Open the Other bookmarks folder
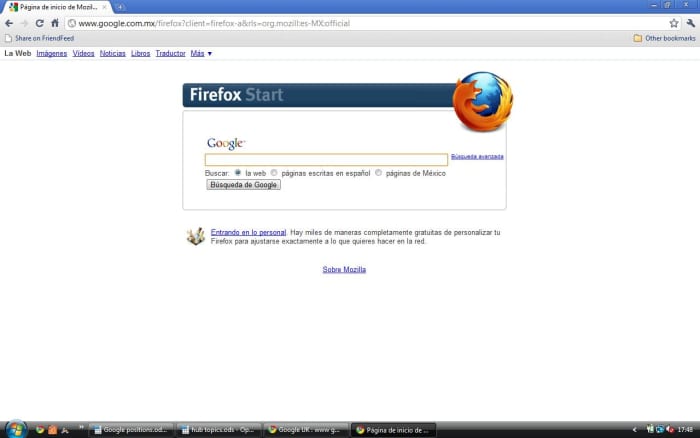 click(664, 38)
